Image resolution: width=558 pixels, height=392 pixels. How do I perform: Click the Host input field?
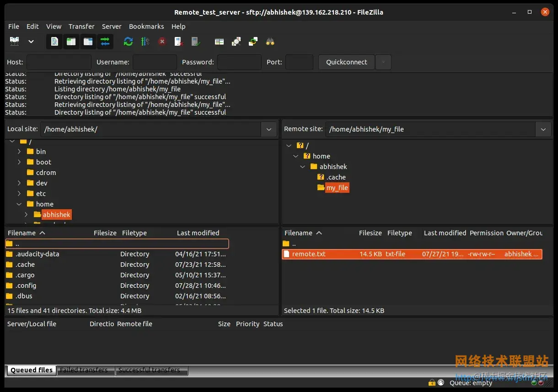coord(59,62)
